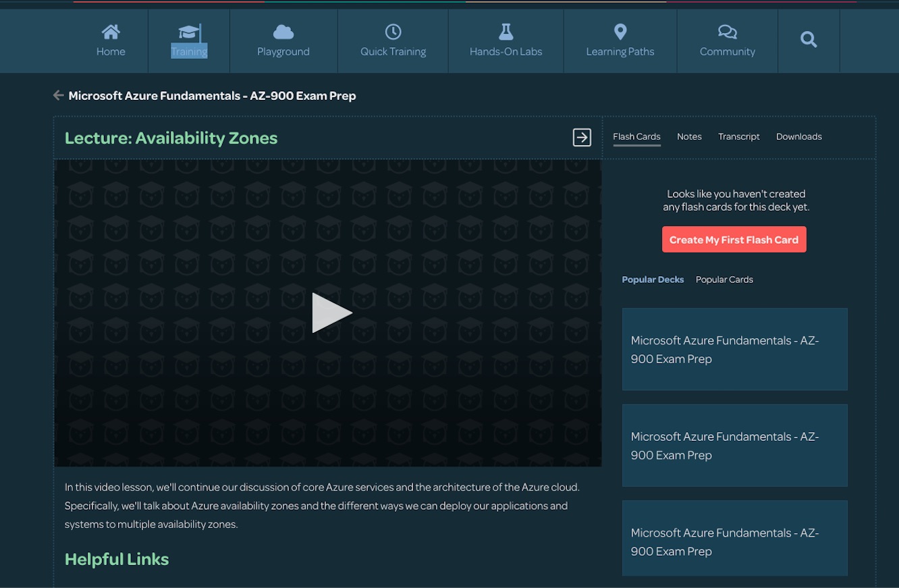Switch to the Downloads tab
Viewport: 899px width, 588px height.
(x=798, y=136)
